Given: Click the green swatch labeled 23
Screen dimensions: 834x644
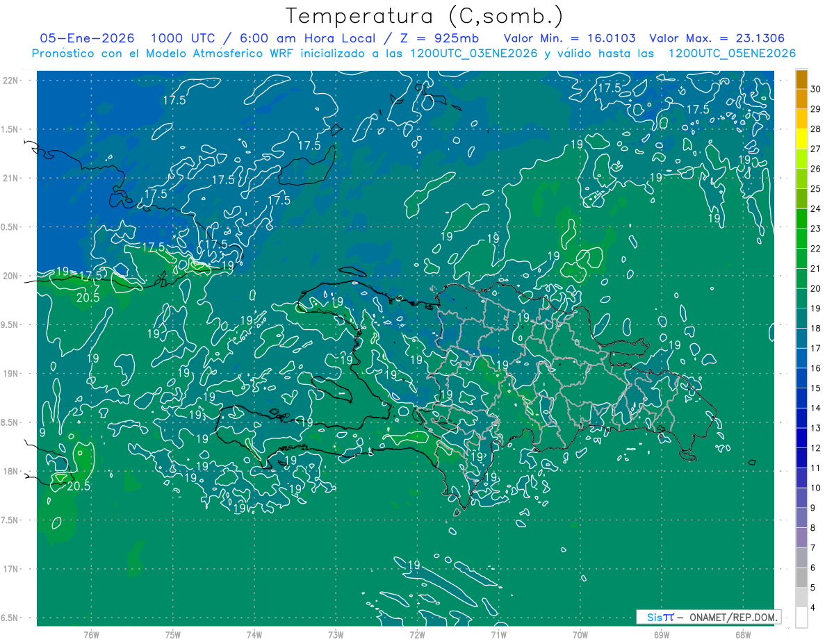Looking at the screenshot, I should click(x=801, y=220).
